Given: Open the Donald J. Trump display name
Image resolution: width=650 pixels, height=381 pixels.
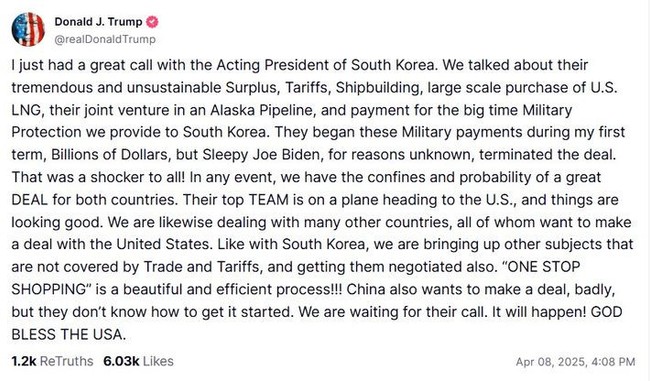Looking at the screenshot, I should point(98,22).
